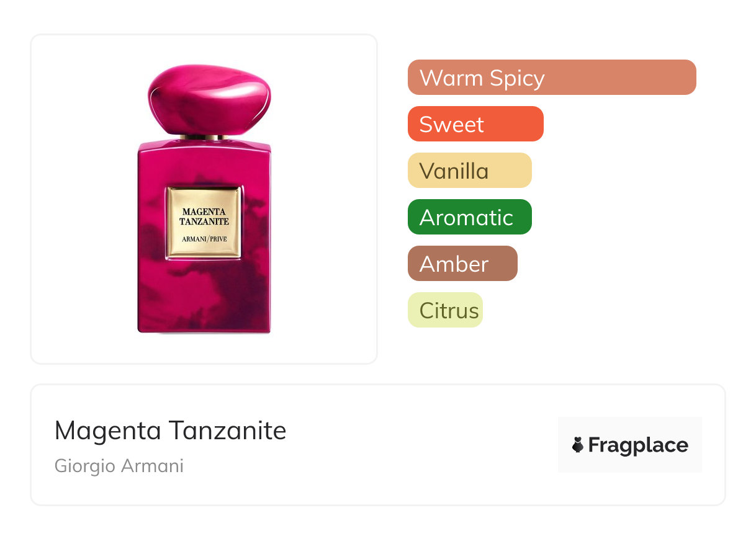756x536 pixels.
Task: Click the pink perfume bottle body
Action: click(x=204, y=292)
